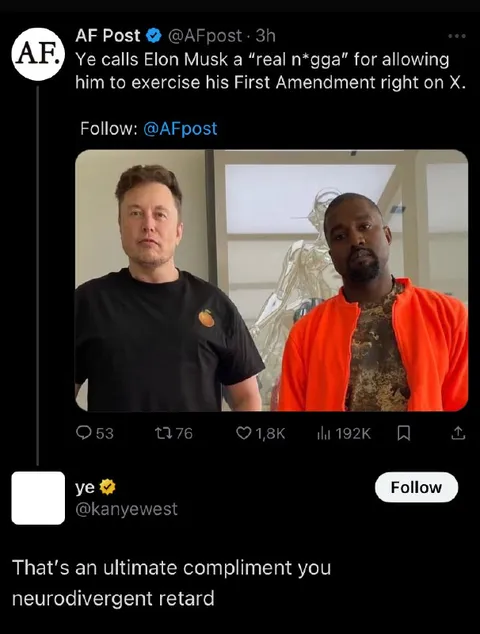Screen dimensions: 480x634
Task: Tap the share upload icon
Action: [458, 433]
